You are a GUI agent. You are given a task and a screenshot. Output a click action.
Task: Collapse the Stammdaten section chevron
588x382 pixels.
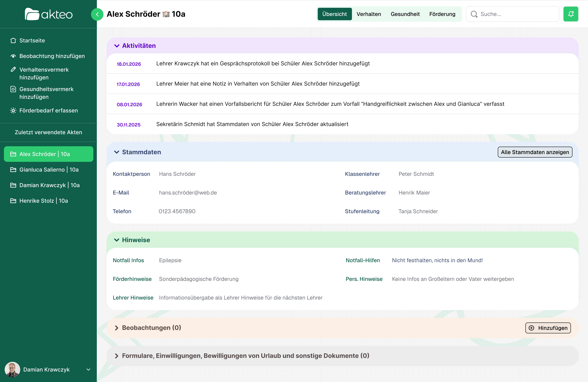coord(117,152)
